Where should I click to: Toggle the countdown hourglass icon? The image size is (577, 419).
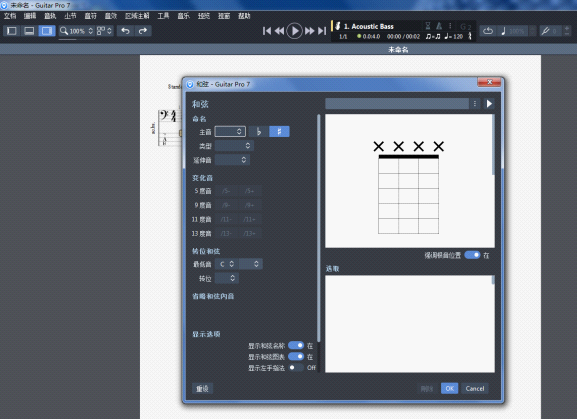pyautogui.click(x=428, y=26)
